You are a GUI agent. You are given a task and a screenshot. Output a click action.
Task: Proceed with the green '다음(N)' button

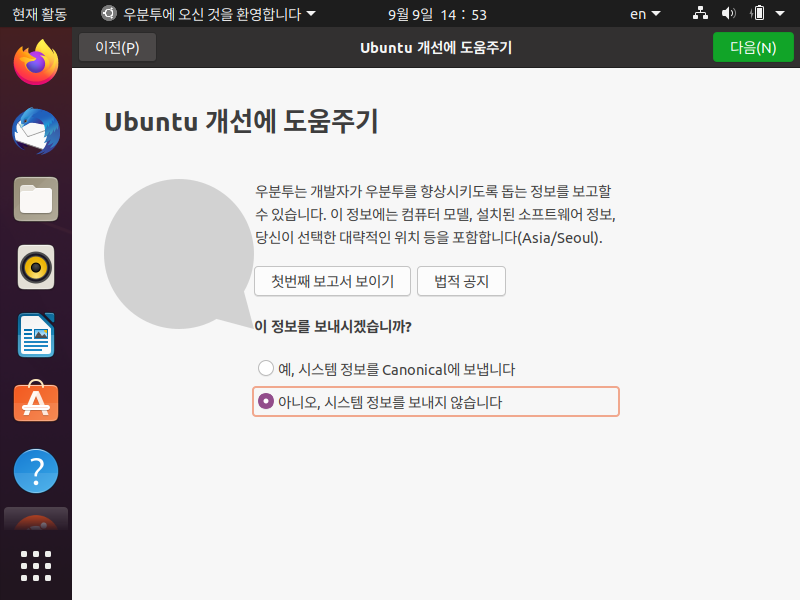[x=753, y=47]
